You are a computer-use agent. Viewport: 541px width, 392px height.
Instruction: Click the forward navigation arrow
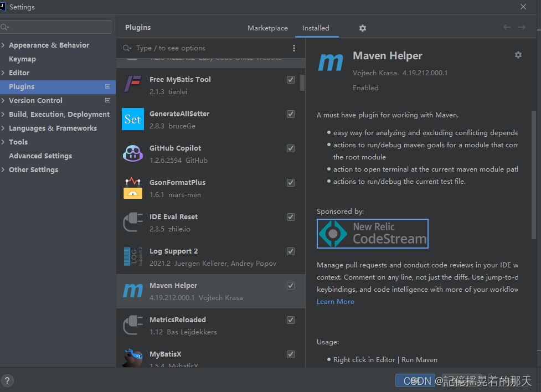click(x=522, y=27)
